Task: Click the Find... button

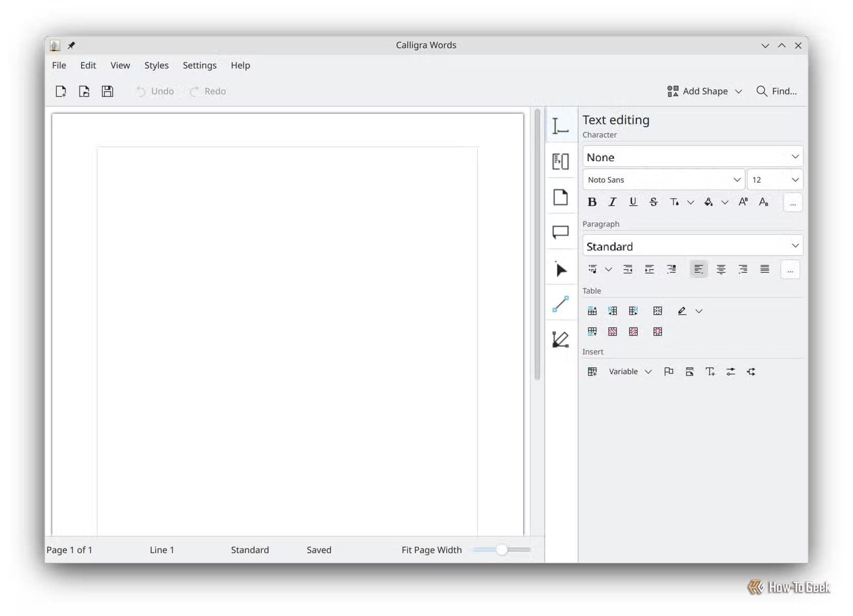Action: coord(776,91)
